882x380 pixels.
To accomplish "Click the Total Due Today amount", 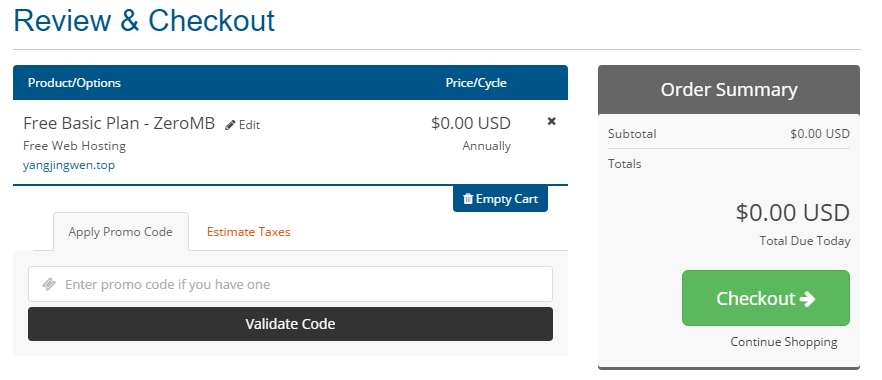I will [x=793, y=213].
